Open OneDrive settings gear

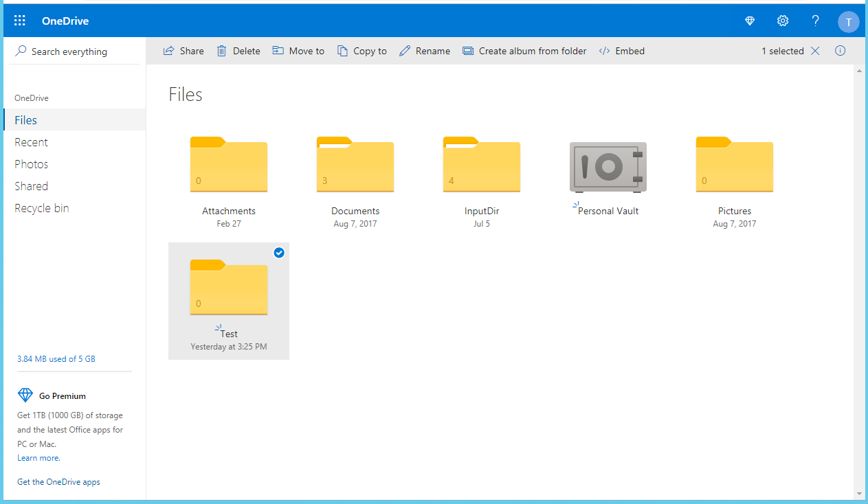(x=782, y=21)
